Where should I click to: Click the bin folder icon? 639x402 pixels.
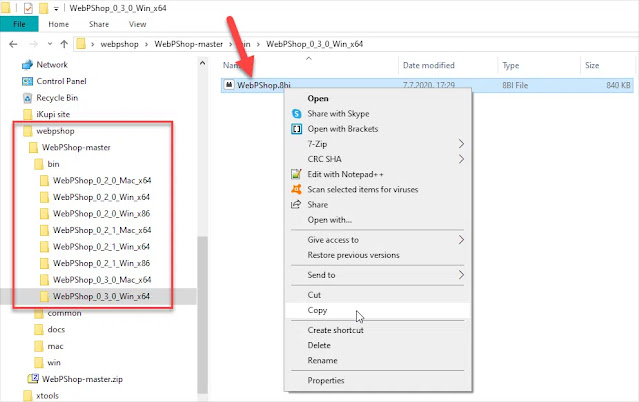tap(39, 164)
